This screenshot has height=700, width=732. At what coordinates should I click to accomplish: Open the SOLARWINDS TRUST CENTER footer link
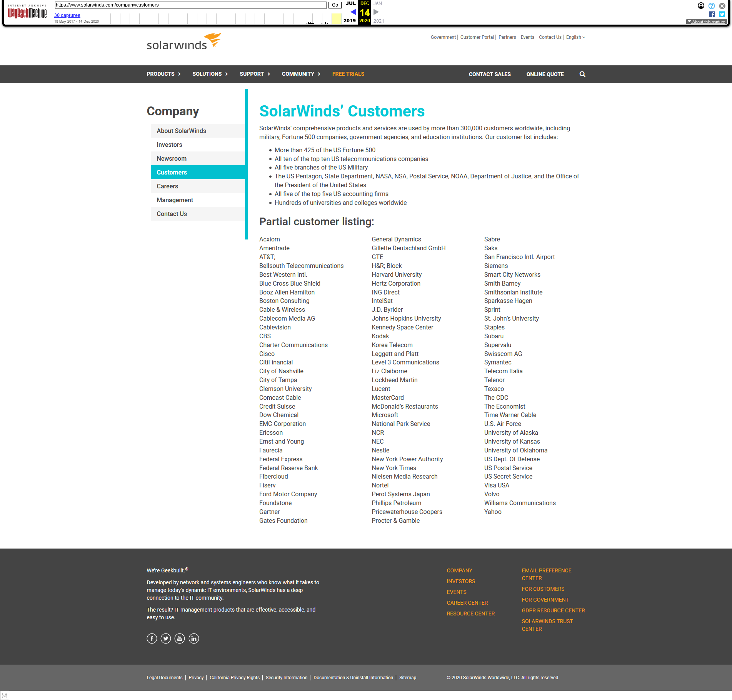(547, 625)
